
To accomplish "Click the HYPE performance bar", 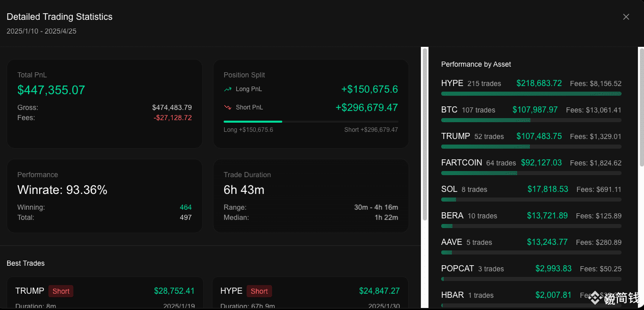I will click(x=531, y=94).
